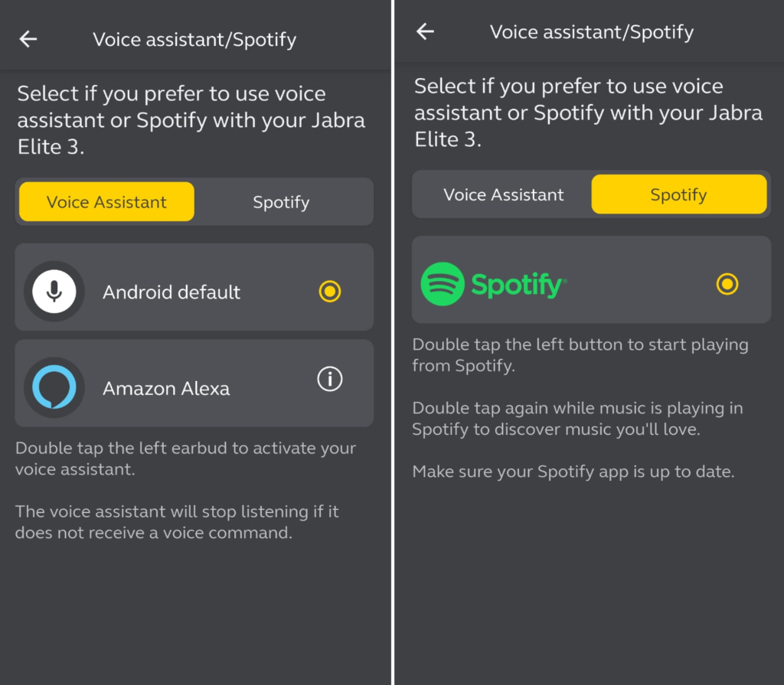Screen dimensions: 784x685
Task: Tap 'Make sure your Spotify app' note
Action: point(573,471)
